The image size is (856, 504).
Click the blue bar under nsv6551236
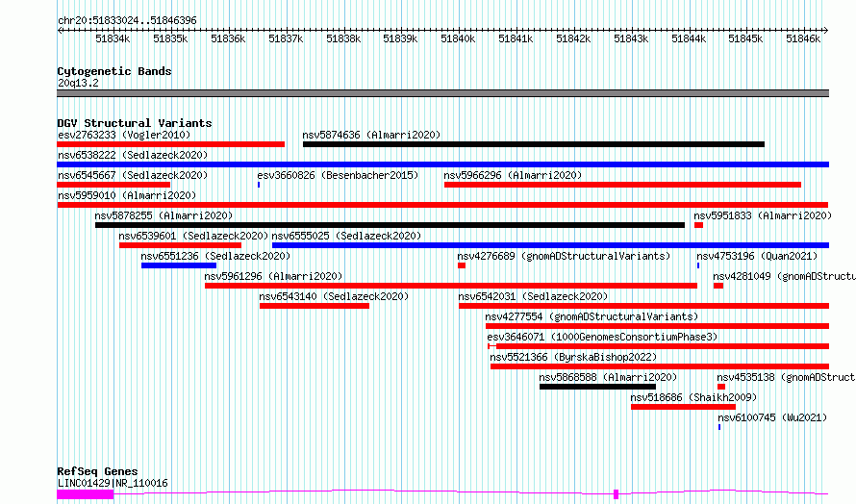[x=179, y=265]
